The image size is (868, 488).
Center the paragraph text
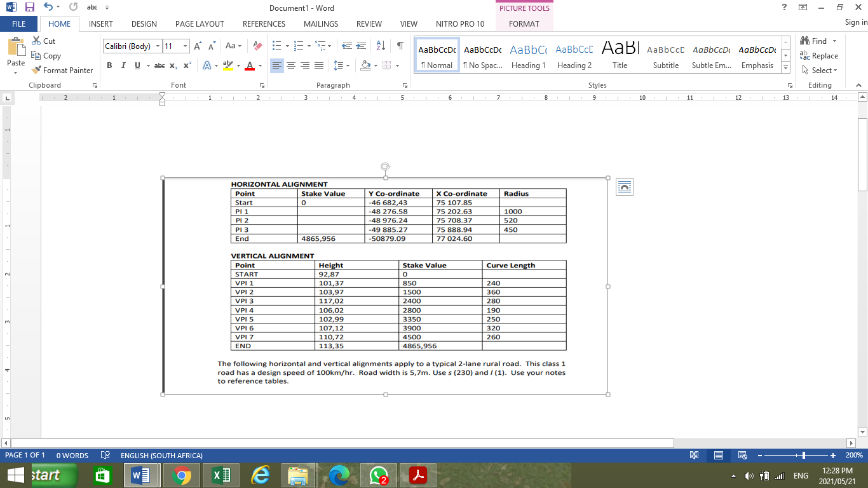[291, 65]
